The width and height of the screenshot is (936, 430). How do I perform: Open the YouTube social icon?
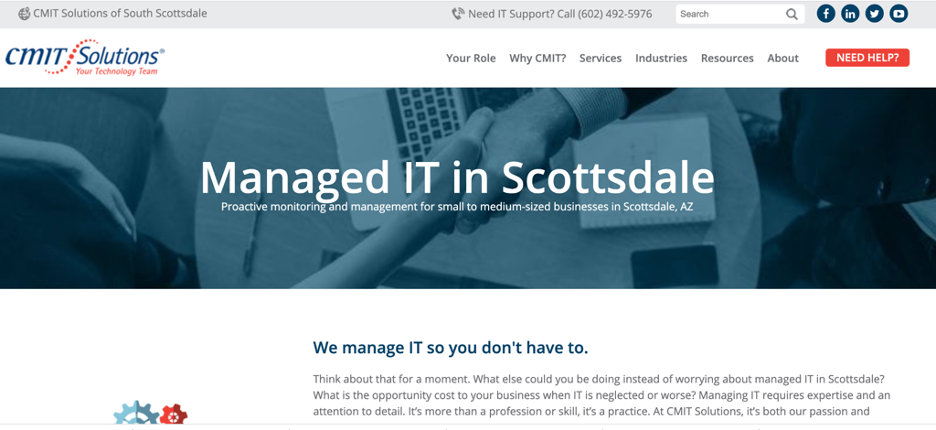[x=898, y=14]
